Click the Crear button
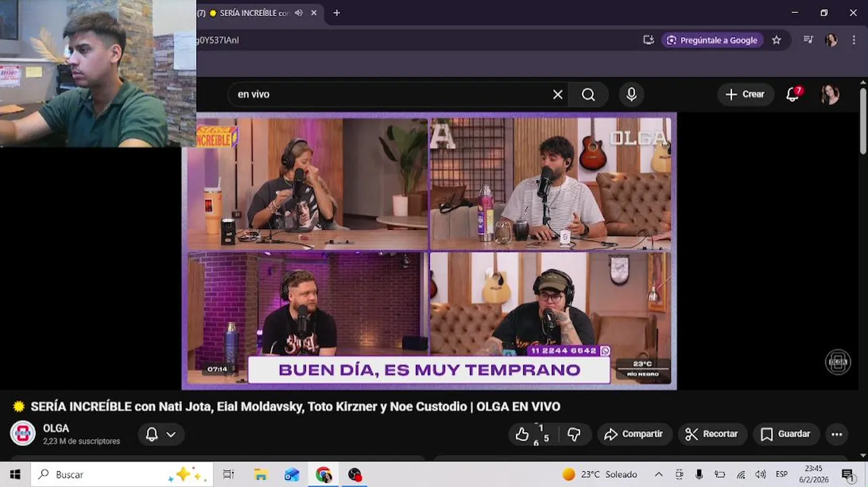 click(x=745, y=95)
